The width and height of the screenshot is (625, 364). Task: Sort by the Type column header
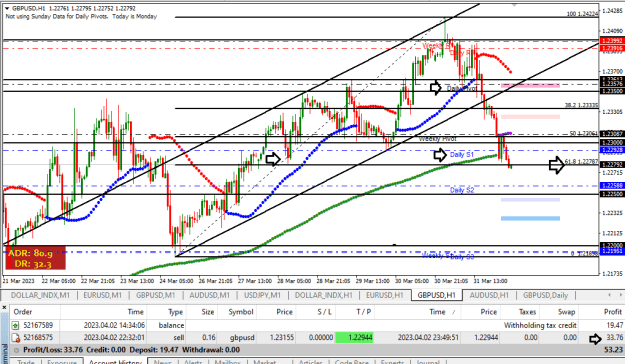click(175, 312)
